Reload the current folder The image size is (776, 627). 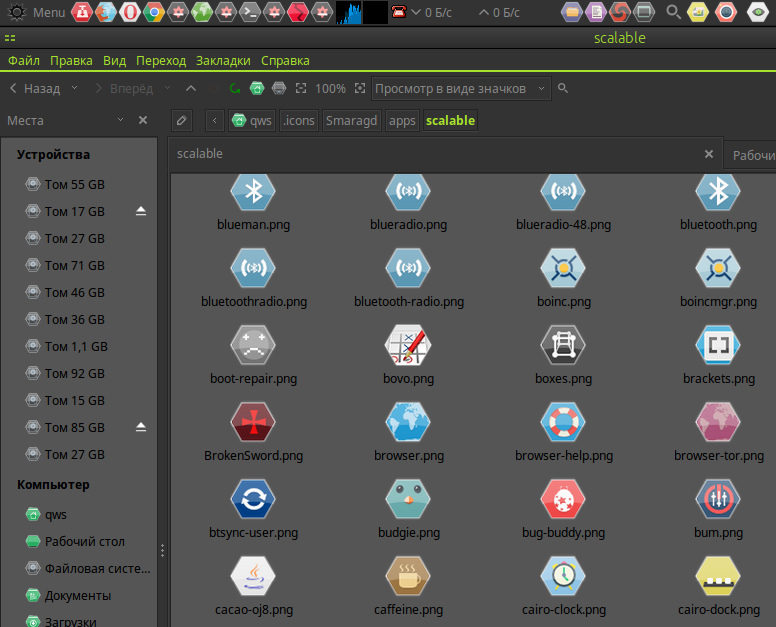coord(235,89)
